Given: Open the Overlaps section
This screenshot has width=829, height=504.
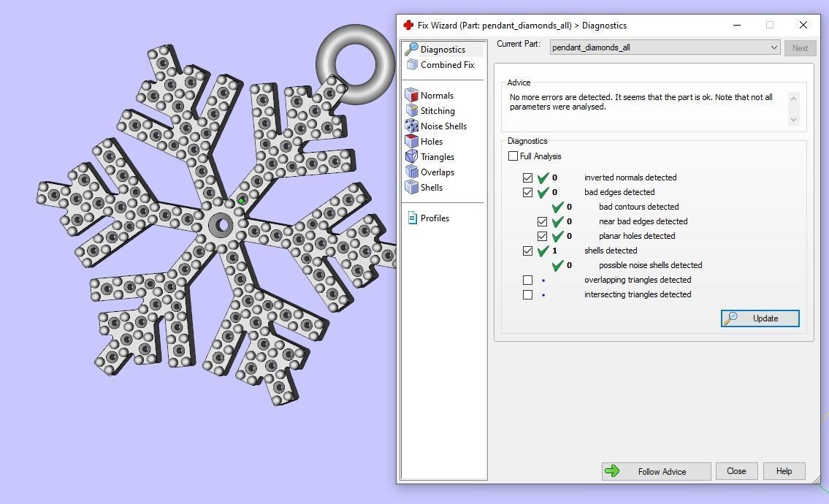Looking at the screenshot, I should tap(438, 172).
